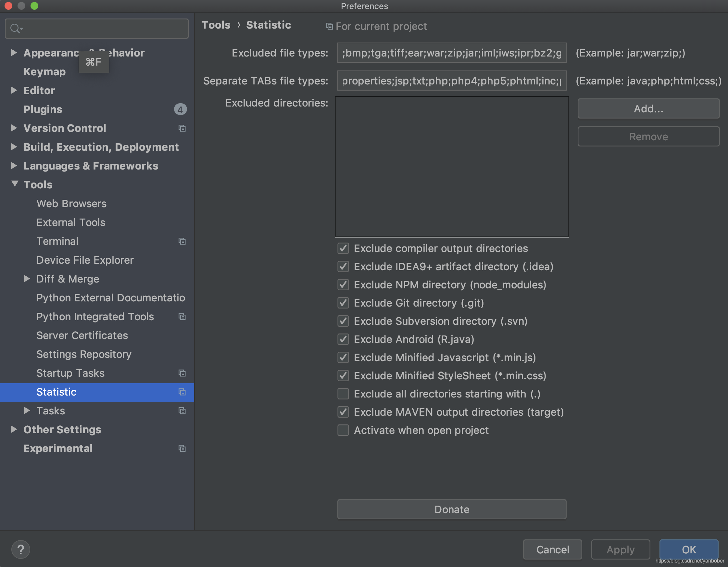728x567 pixels.
Task: Click the project icon beside Experimental
Action: pyautogui.click(x=182, y=448)
